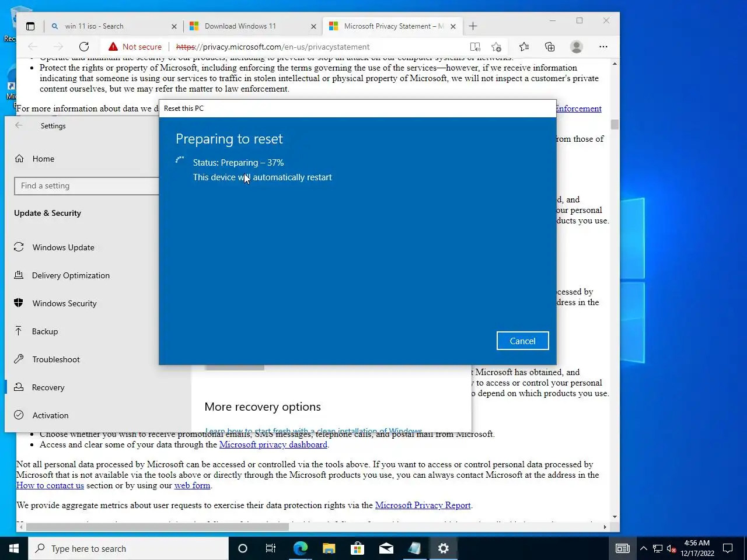Screen dimensions: 747x560
Task: Click the 'Status: Preparing – 37%' text
Action: [x=238, y=163]
